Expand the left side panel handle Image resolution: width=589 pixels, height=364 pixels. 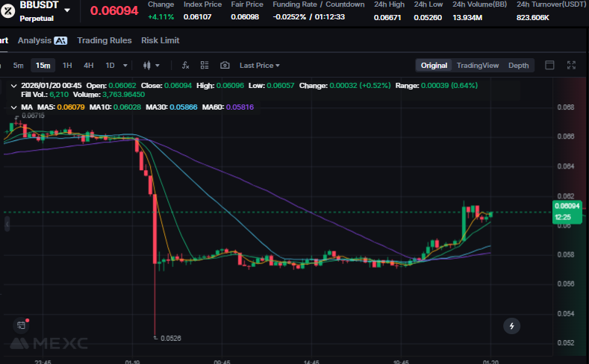click(x=7, y=224)
